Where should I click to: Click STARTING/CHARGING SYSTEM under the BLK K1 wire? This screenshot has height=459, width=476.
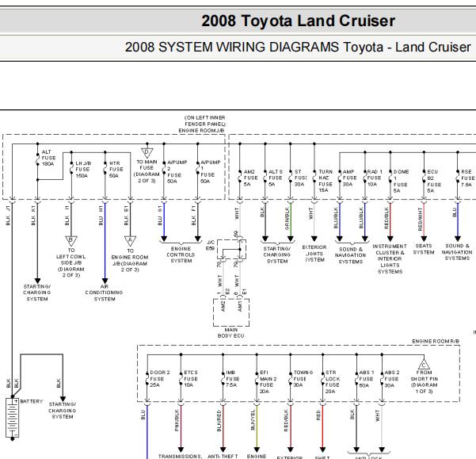(x=37, y=293)
